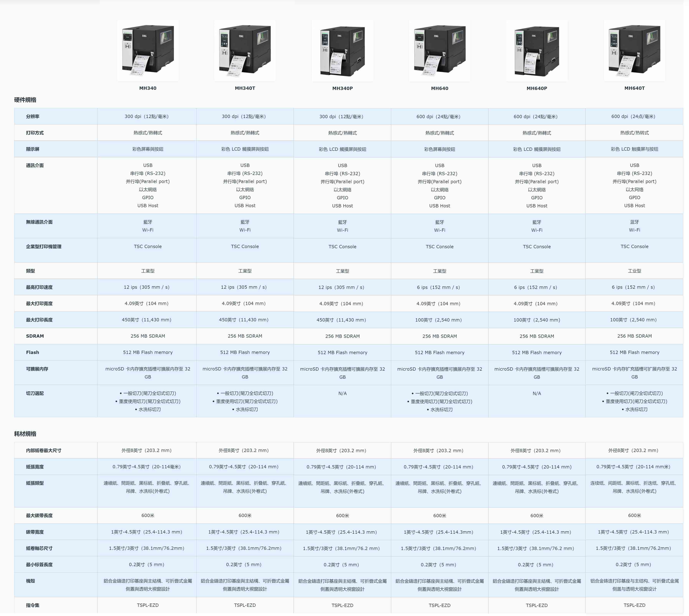Click MH340P N/A cutter option cell

pos(342,393)
